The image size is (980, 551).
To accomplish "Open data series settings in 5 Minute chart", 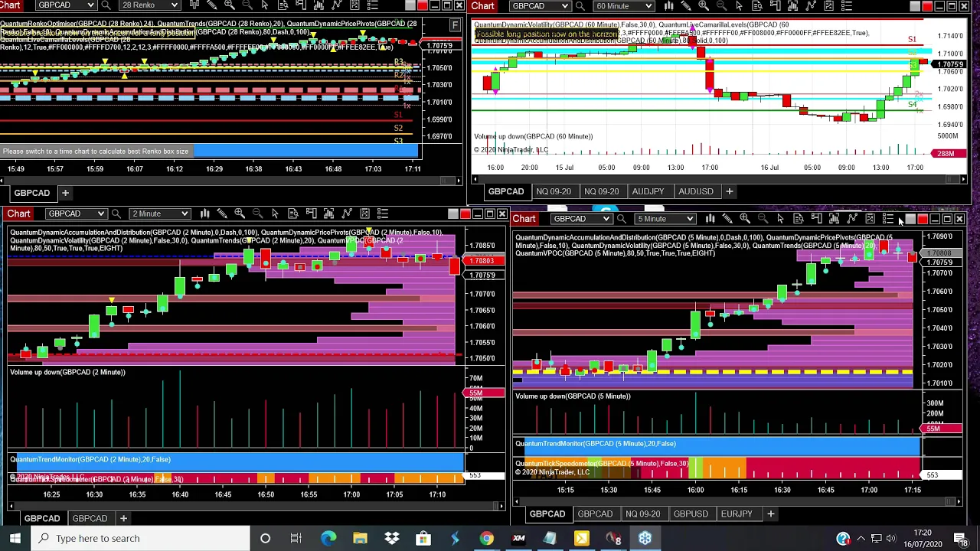I will click(834, 219).
